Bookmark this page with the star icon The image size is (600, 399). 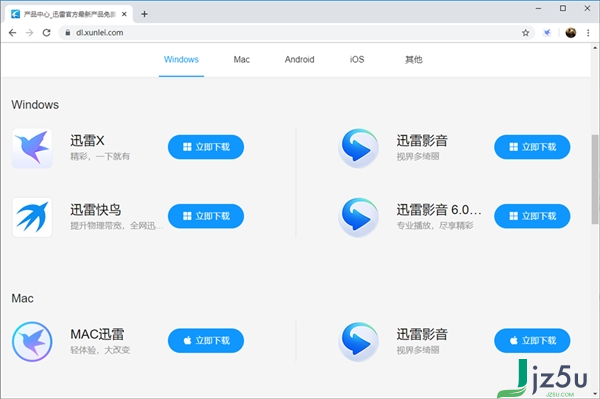[526, 33]
